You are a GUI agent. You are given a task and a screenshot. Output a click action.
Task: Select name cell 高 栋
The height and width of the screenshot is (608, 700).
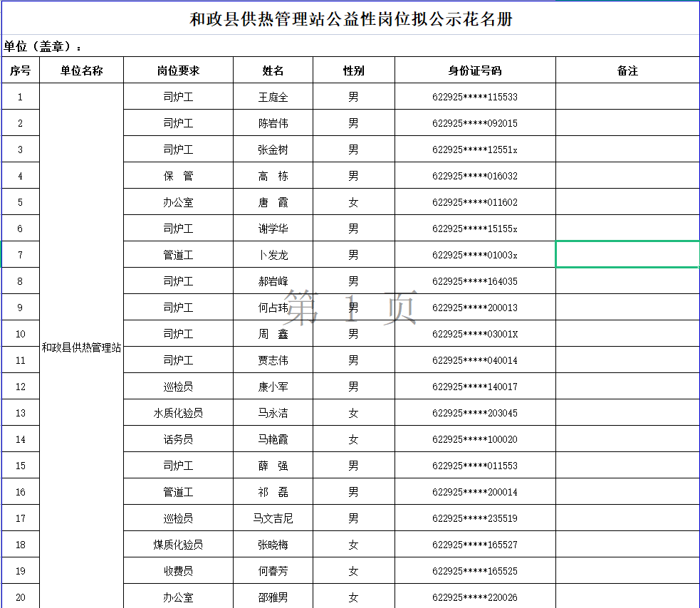[273, 175]
